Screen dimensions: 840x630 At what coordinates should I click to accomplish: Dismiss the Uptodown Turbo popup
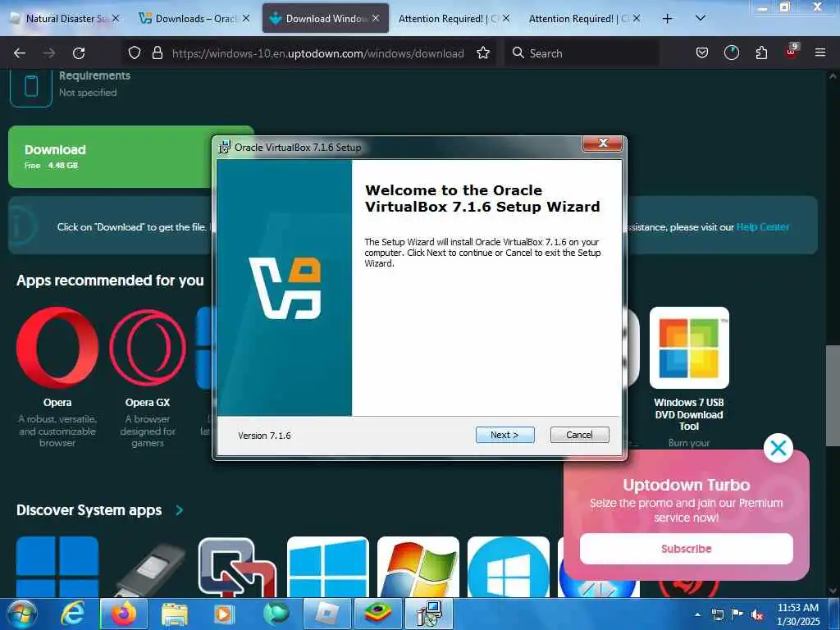(778, 448)
